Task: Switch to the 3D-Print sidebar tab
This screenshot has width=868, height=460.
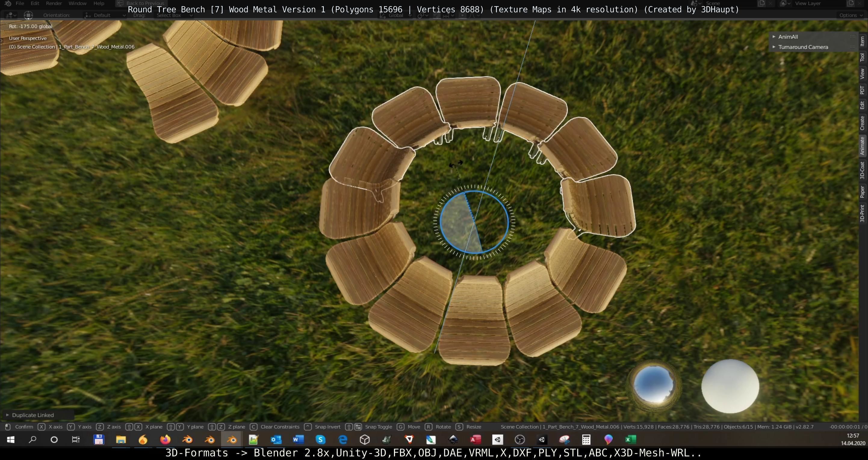Action: point(862,213)
